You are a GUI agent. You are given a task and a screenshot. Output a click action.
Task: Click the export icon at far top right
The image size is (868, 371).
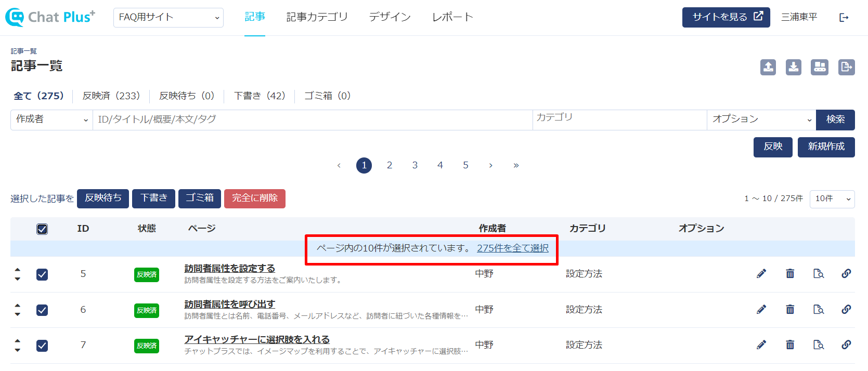tap(846, 67)
